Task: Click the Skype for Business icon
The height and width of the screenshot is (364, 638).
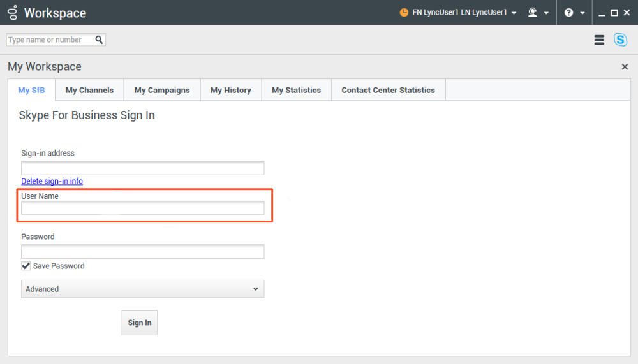Action: (x=620, y=40)
